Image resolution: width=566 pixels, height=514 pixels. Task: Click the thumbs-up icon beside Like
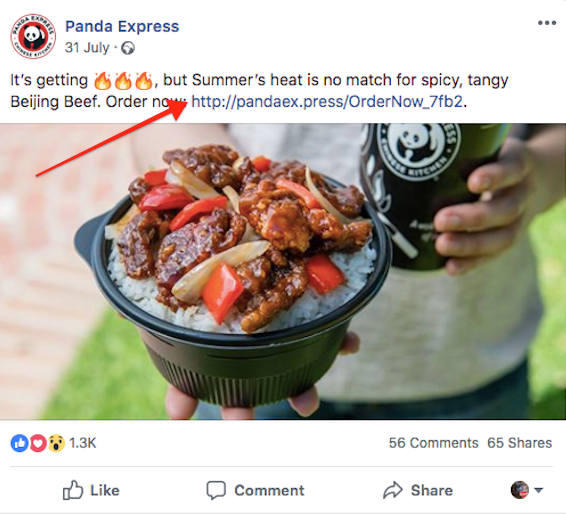coord(73,490)
